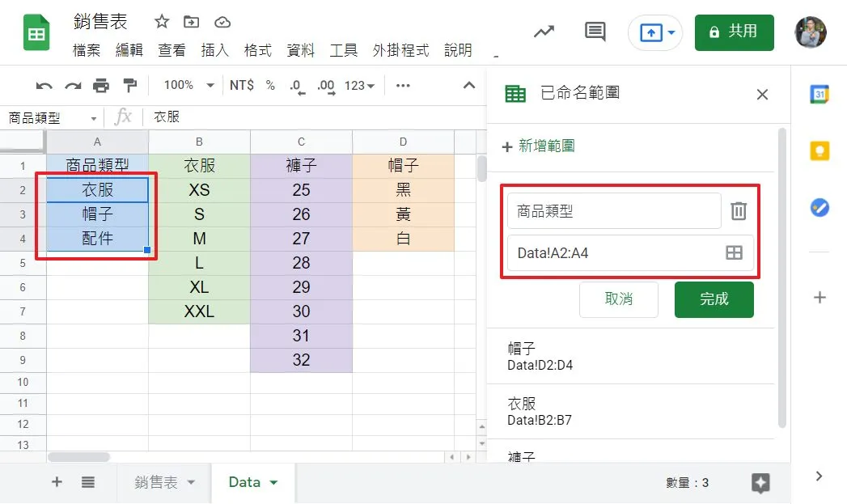Click the 取消 cancel button
Viewport: 847px width, 504px height.
coord(619,299)
